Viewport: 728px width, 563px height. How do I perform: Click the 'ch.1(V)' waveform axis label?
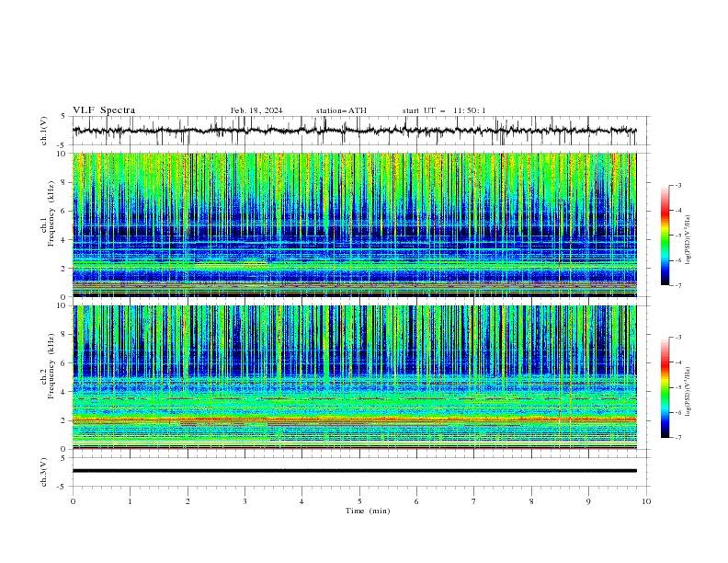click(44, 131)
